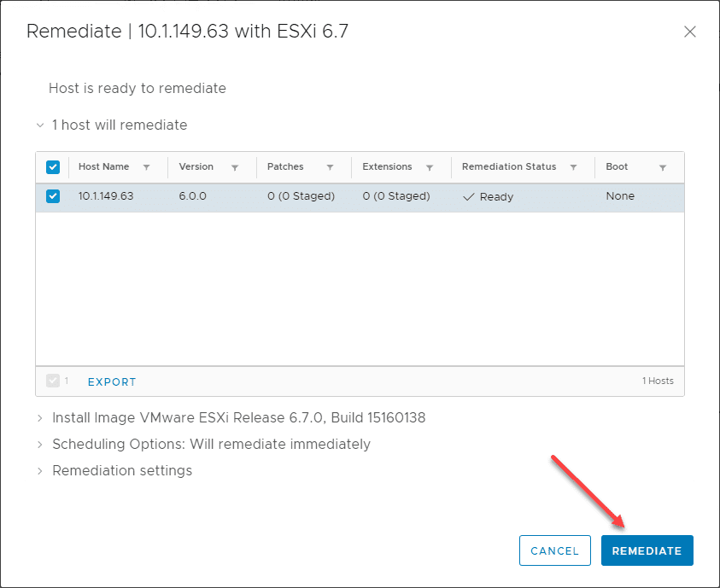Open the Remediation Status column filter
Screen dimensions: 720x588
pyautogui.click(x=573, y=166)
